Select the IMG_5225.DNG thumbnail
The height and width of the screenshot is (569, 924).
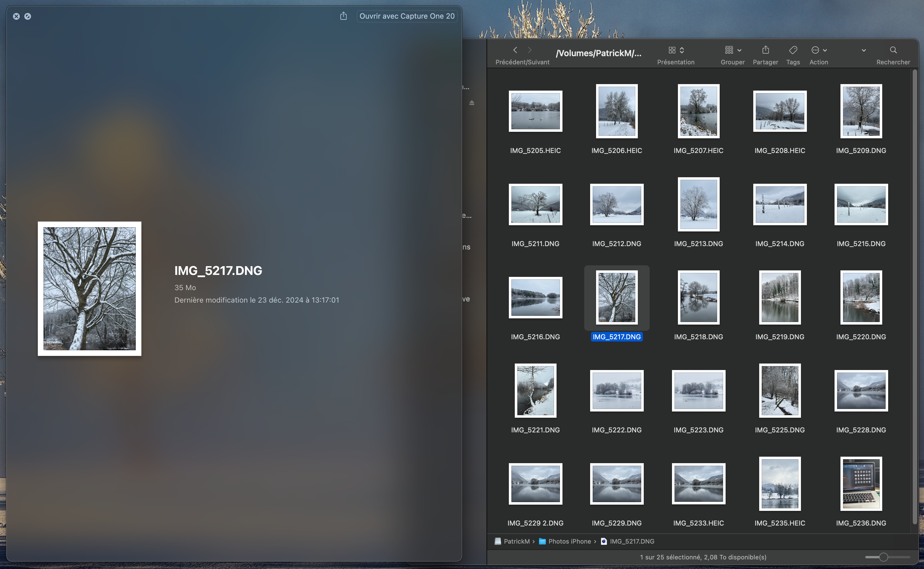pyautogui.click(x=780, y=391)
